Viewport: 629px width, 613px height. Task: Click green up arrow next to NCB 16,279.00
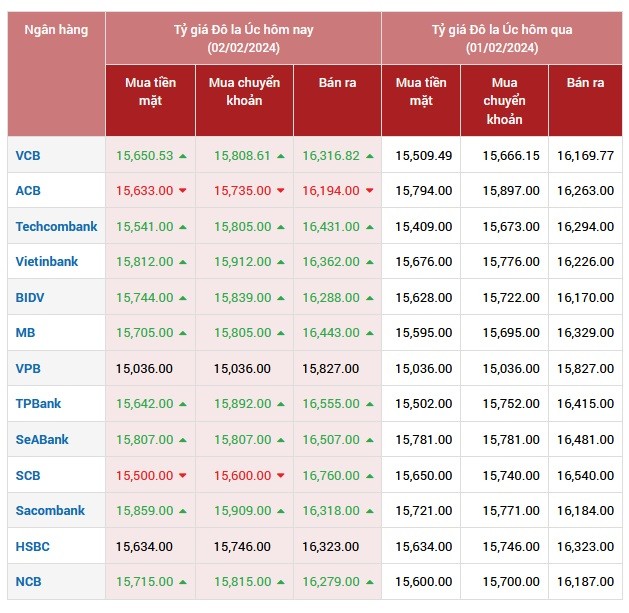tap(370, 582)
